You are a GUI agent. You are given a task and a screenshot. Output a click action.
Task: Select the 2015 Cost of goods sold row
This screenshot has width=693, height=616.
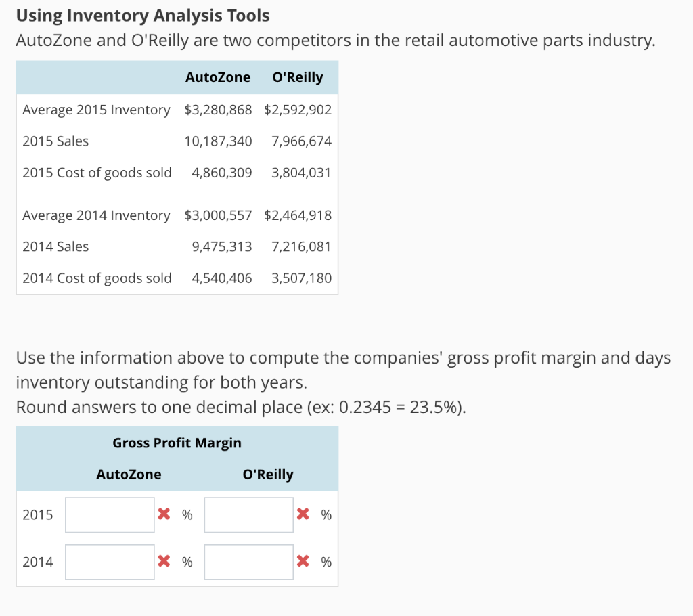tap(97, 173)
